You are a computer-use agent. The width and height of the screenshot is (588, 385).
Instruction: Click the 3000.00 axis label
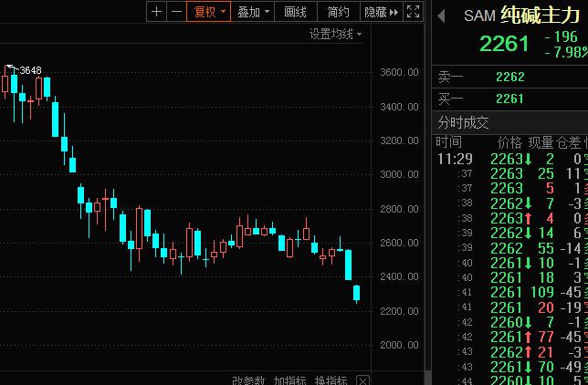[399, 174]
